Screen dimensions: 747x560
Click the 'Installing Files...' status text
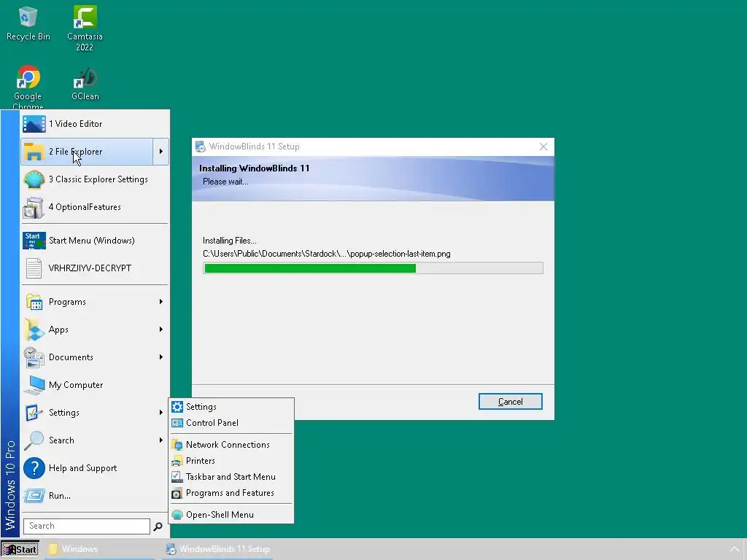[x=230, y=241]
